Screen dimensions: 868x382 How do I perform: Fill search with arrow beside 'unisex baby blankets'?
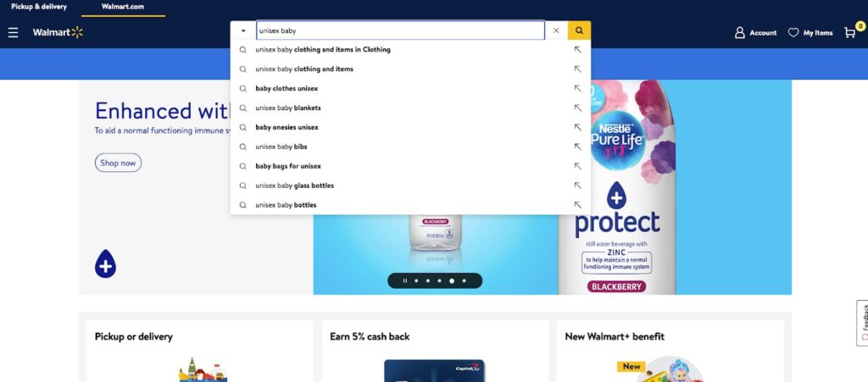(x=577, y=108)
